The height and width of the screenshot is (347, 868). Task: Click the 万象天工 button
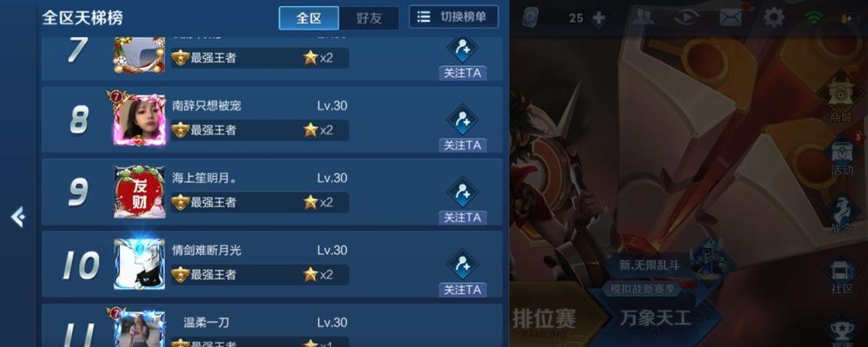tap(655, 318)
